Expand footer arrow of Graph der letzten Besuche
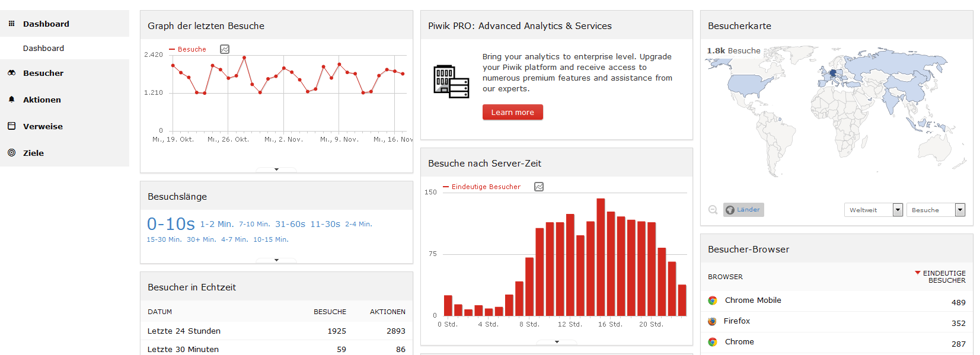The width and height of the screenshot is (980, 355). pos(276,169)
